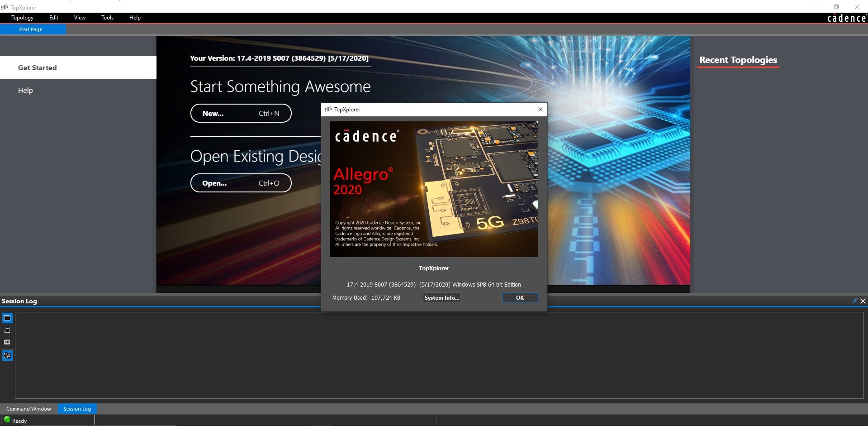The image size is (868, 426).
Task: Open the View menu
Action: coord(80,18)
